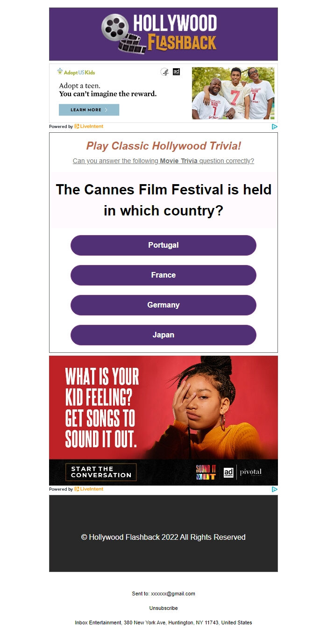The width and height of the screenshot is (327, 644).
Task: Answer Japan for the trivia question
Action: coord(163,335)
